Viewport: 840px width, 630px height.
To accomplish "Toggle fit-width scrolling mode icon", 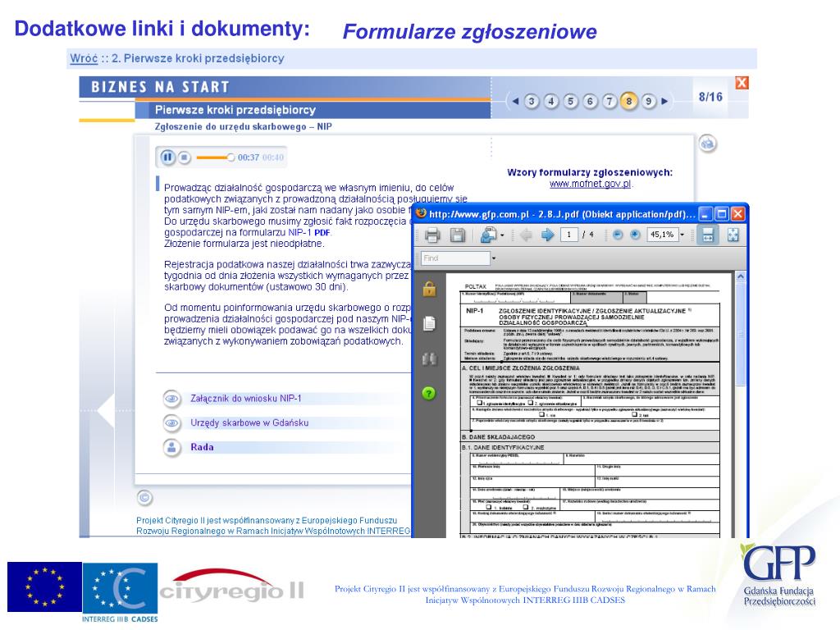I will click(x=708, y=235).
